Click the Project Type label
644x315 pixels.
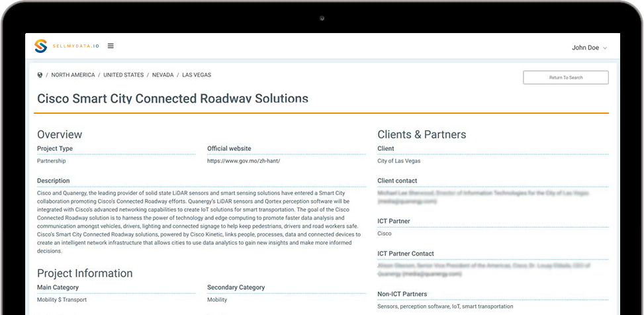pyautogui.click(x=55, y=149)
